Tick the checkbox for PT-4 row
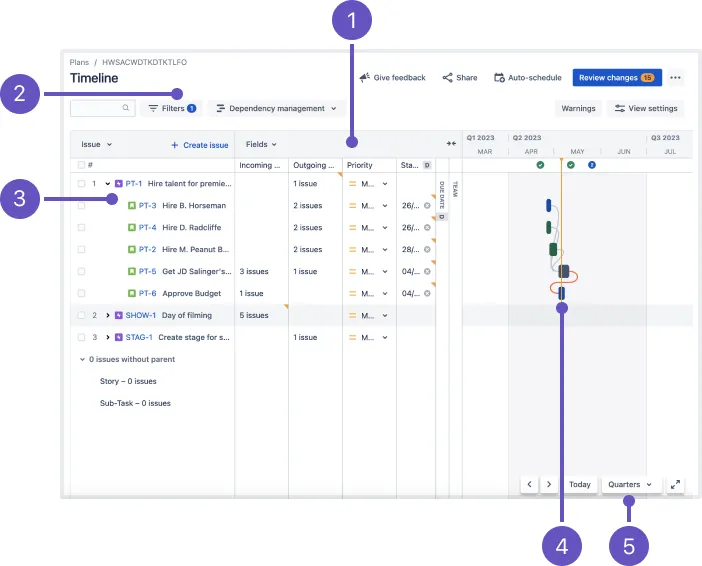The height and width of the screenshot is (566, 702). coord(81,227)
